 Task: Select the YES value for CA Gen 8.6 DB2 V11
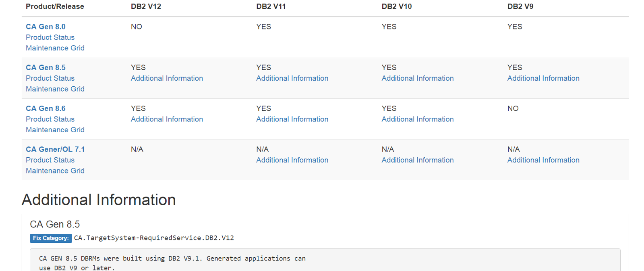(264, 108)
